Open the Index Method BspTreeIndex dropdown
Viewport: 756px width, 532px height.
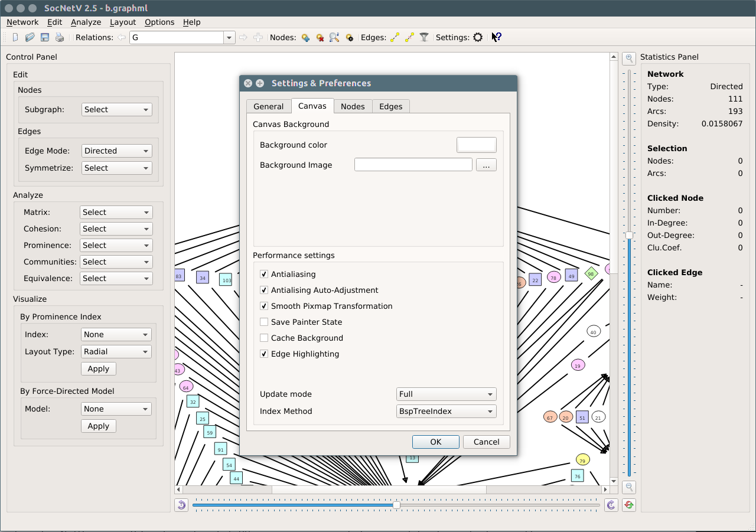tap(446, 411)
